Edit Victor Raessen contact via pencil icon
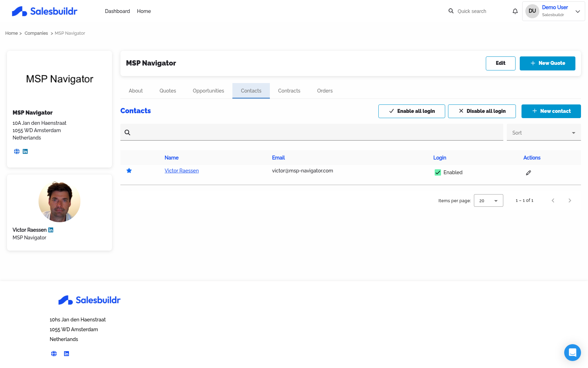 [x=528, y=172]
